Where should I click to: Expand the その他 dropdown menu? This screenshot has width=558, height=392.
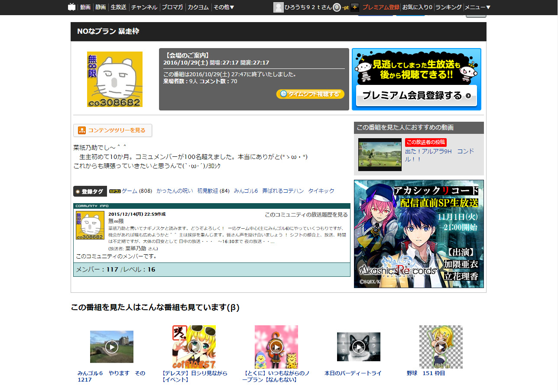pyautogui.click(x=224, y=7)
